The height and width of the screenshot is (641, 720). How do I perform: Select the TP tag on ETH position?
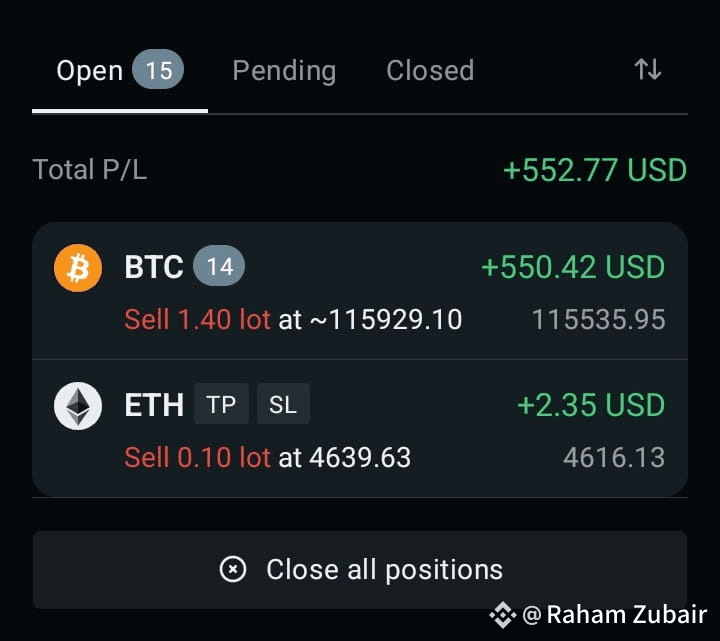tap(221, 404)
